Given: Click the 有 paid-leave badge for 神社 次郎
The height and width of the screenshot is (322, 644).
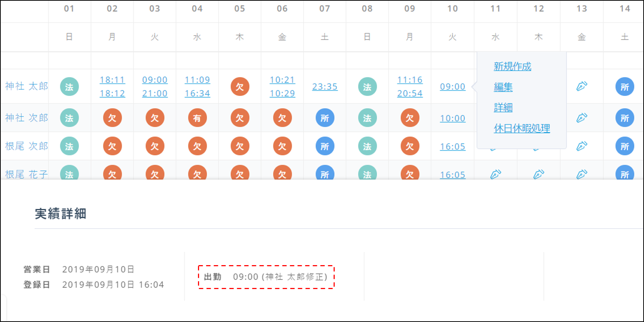Looking at the screenshot, I should point(197,118).
